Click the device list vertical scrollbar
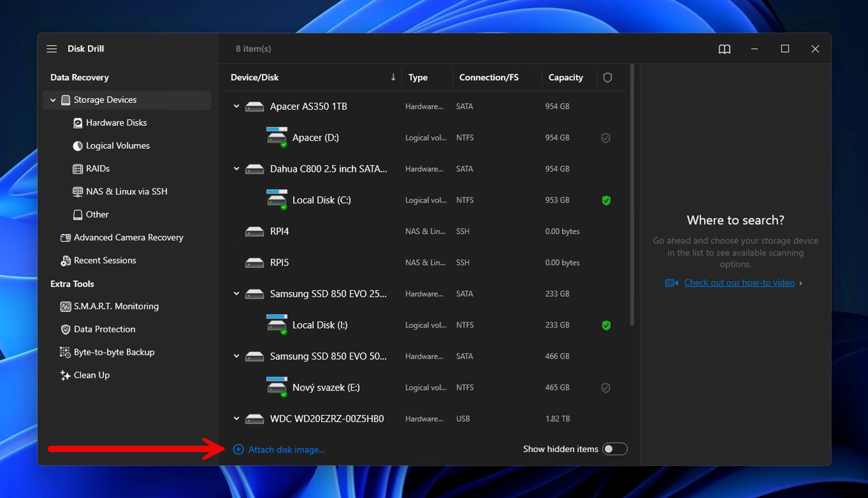This screenshot has height=498, width=868. [632, 195]
